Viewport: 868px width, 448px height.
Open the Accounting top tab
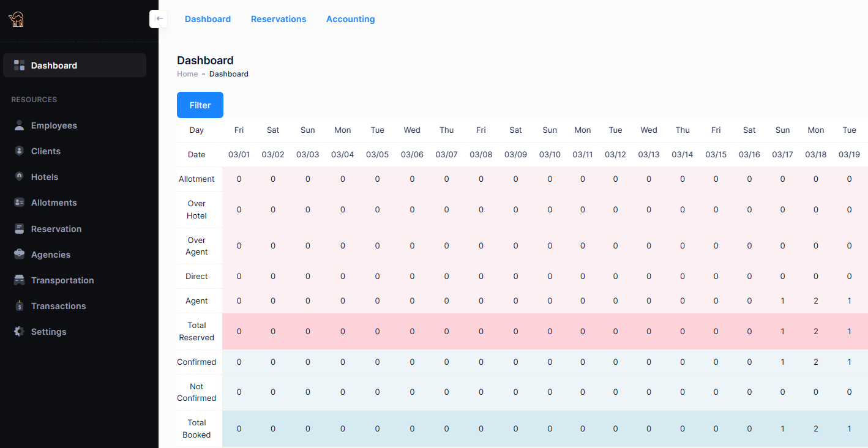(350, 19)
